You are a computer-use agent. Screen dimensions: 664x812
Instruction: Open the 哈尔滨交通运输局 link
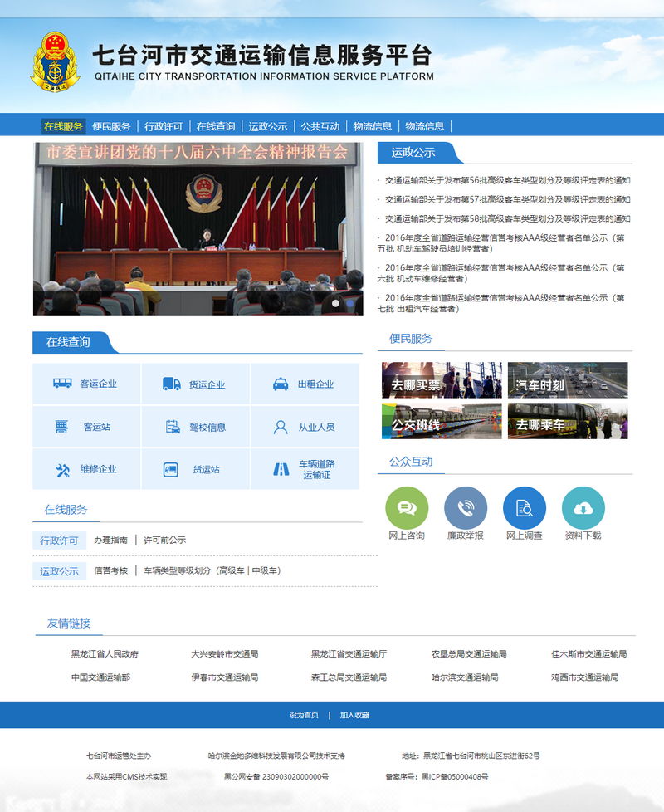tap(465, 677)
